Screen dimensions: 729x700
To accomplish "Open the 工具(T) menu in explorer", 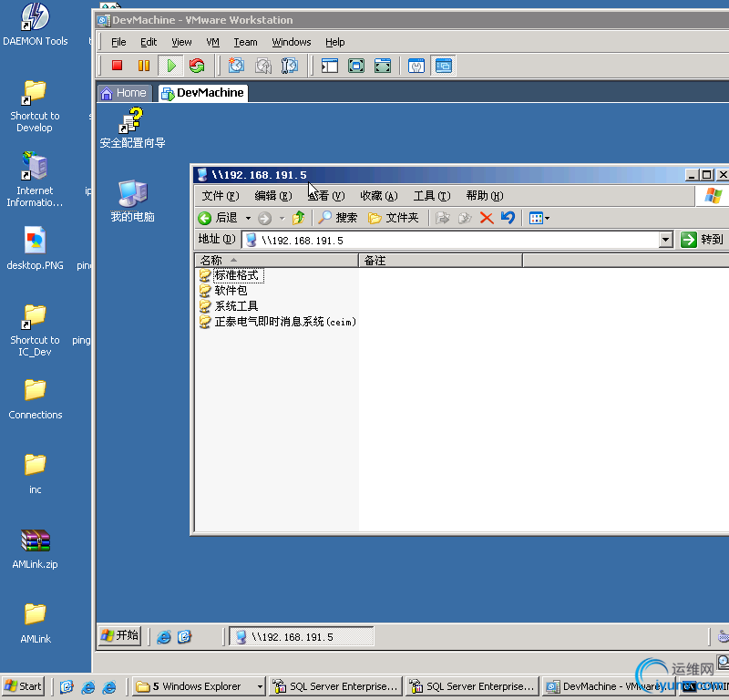I will (432, 196).
